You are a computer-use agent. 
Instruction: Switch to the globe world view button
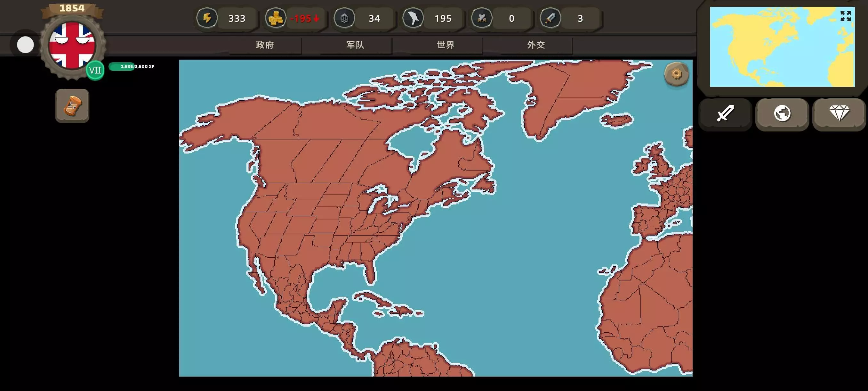pos(782,113)
